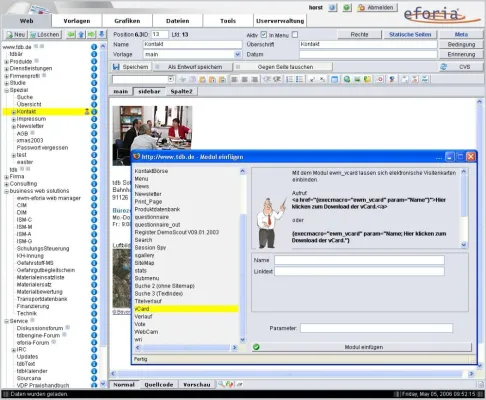Viewport: 486px width, 400px height.
Task: Click the Überschrift input field
Action: (368, 44)
